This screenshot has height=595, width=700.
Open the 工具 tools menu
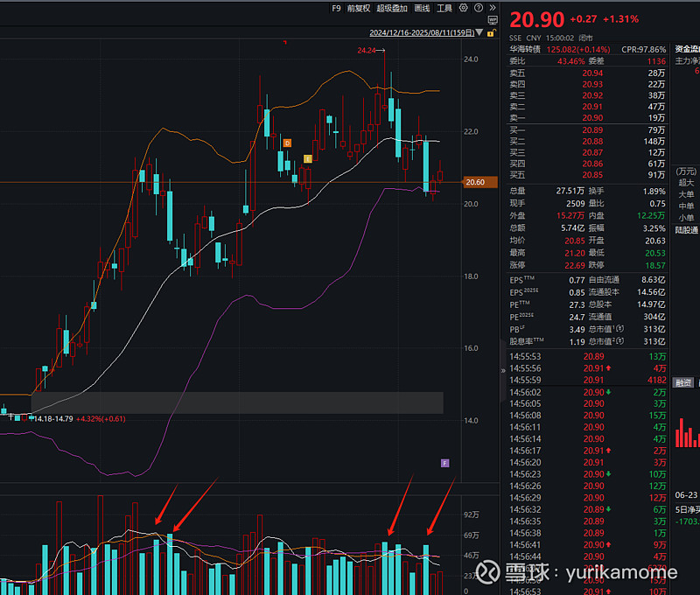(x=444, y=8)
